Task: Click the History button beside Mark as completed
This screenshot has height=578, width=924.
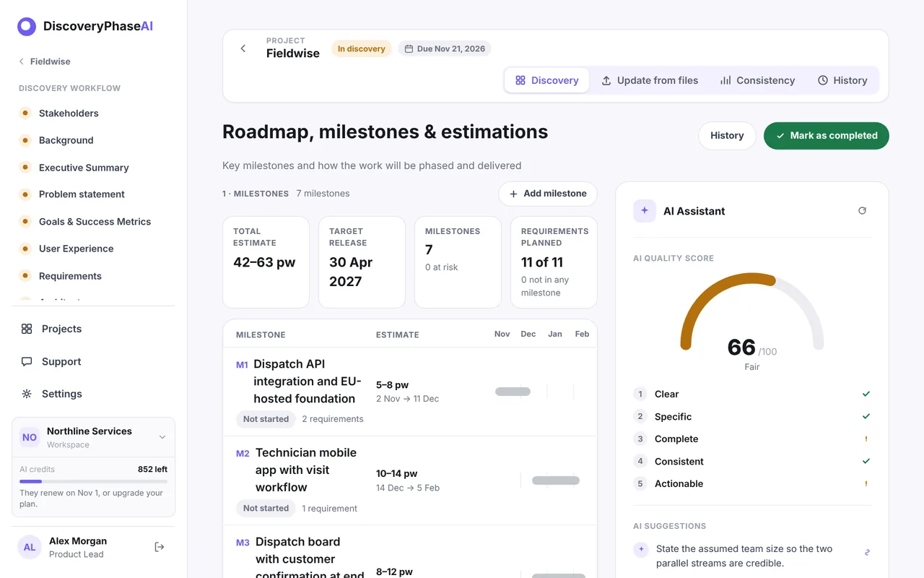Action: click(x=727, y=136)
